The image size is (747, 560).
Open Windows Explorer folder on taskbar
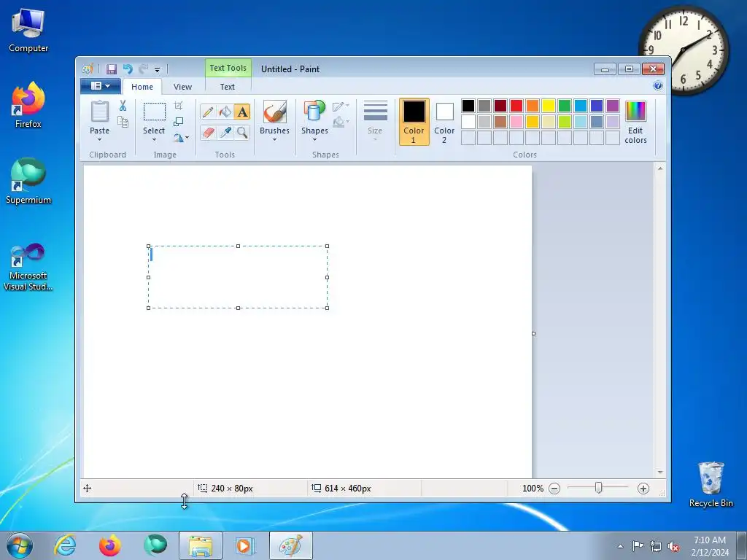pyautogui.click(x=200, y=545)
